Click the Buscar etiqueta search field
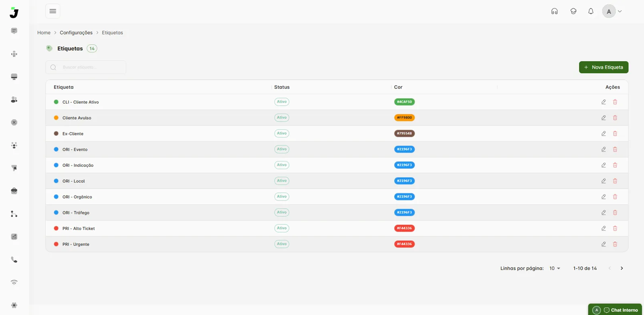644x315 pixels. 86,67
